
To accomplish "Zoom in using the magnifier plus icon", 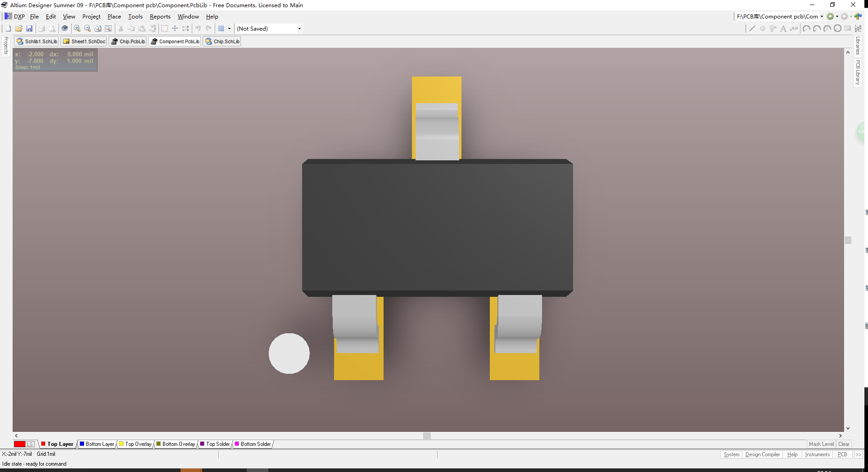I will click(77, 28).
